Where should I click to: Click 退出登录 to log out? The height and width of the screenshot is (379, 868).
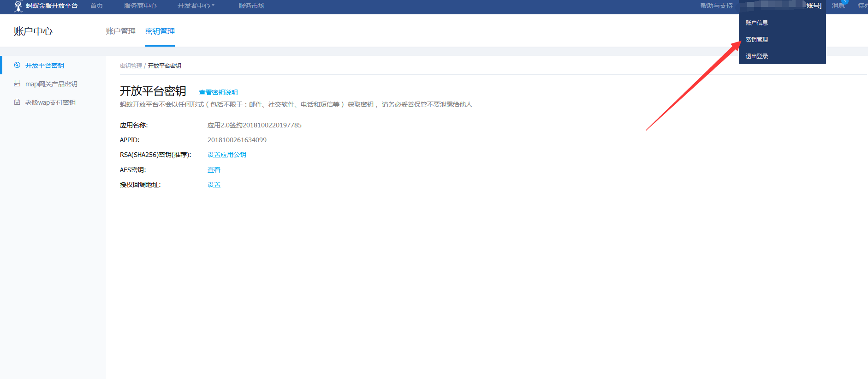click(756, 56)
